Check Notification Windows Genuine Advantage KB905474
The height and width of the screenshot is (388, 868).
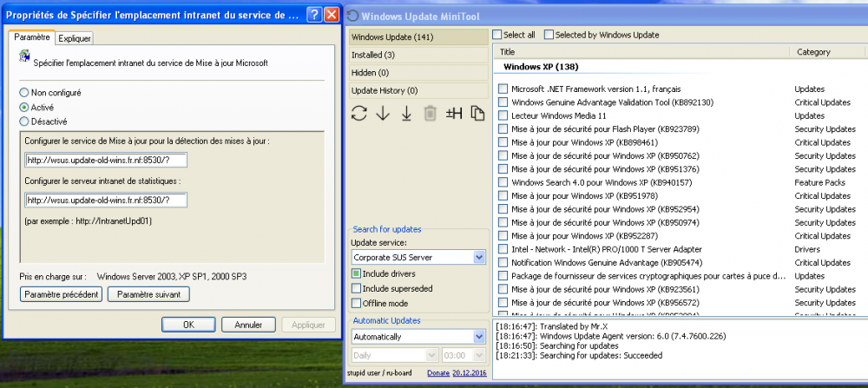[503, 262]
